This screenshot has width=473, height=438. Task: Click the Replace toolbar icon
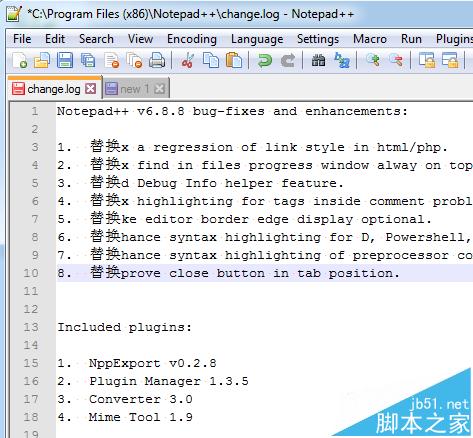pyautogui.click(x=342, y=61)
